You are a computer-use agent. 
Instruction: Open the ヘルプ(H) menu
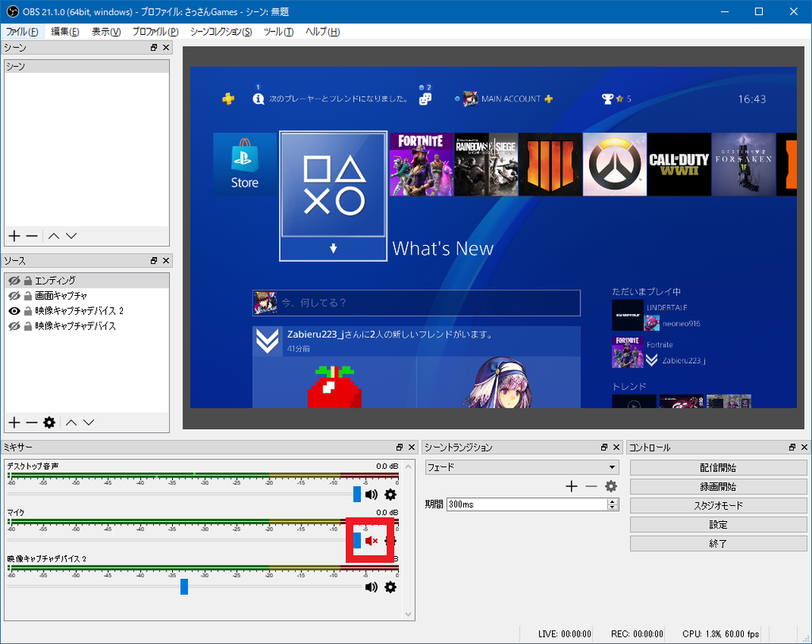[x=322, y=32]
